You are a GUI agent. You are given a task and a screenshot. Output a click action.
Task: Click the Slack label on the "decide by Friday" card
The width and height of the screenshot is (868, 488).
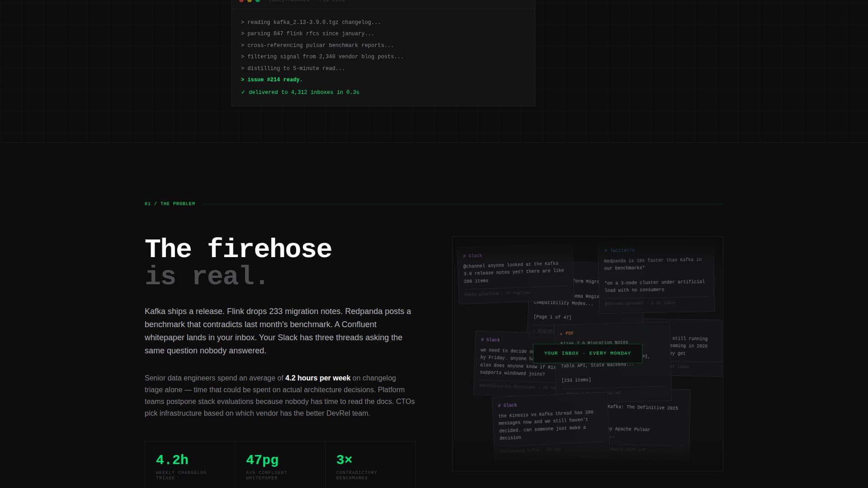491,340
